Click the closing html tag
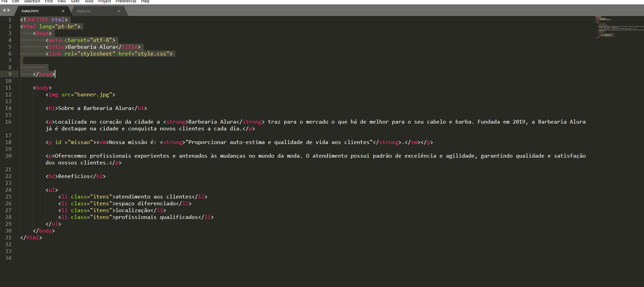 click(31, 238)
